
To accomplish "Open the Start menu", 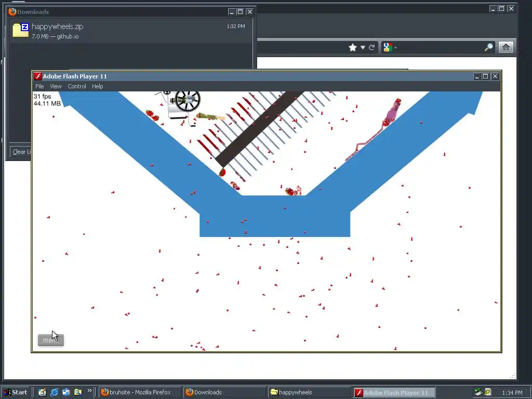I will pos(16,392).
